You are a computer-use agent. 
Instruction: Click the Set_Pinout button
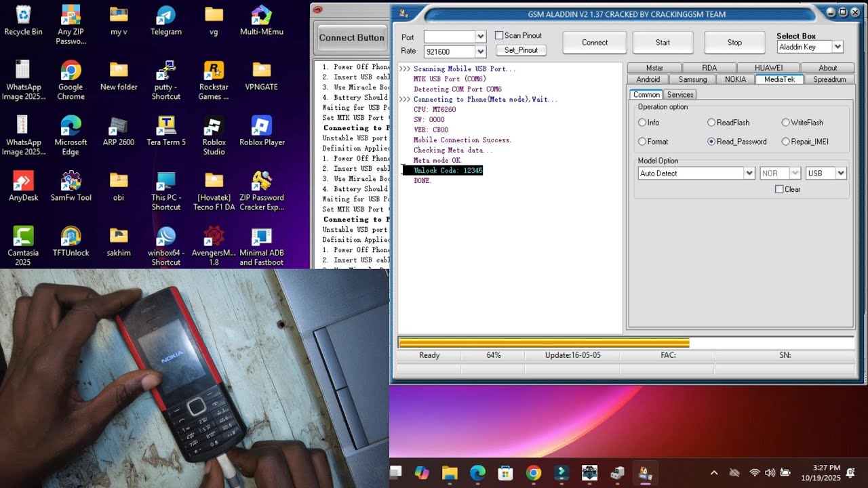tap(521, 50)
